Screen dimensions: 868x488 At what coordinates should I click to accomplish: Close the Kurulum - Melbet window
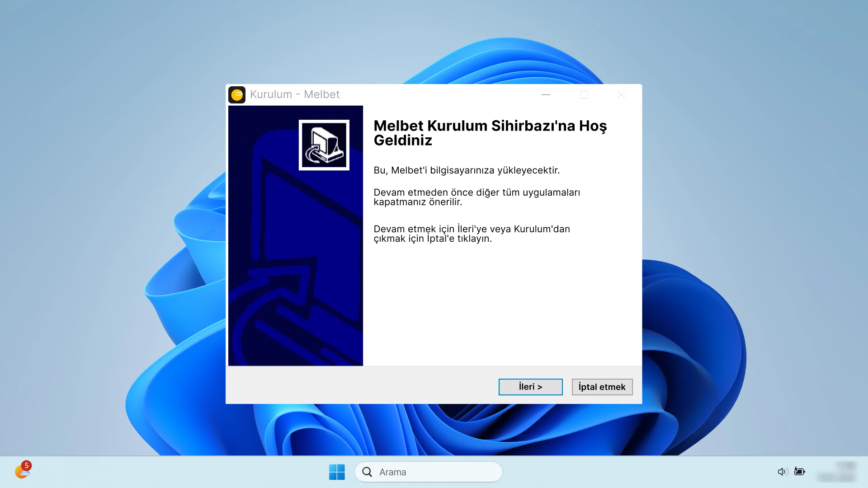click(x=621, y=95)
